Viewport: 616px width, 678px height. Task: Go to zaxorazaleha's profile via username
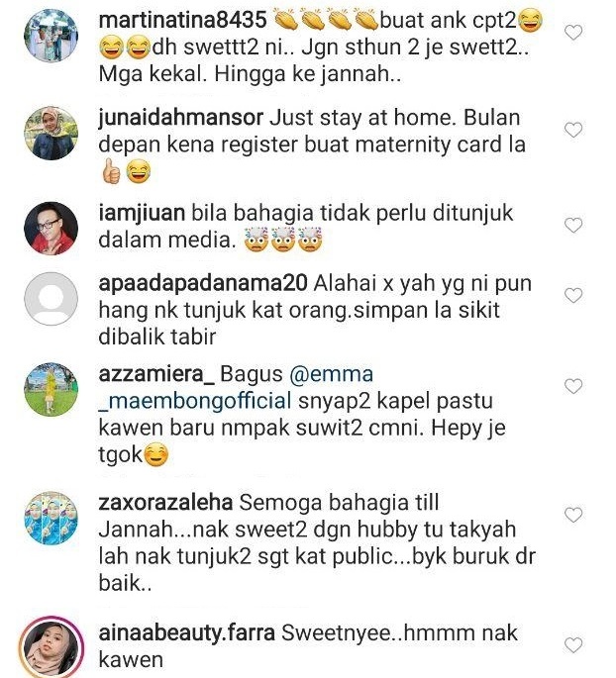(165, 503)
